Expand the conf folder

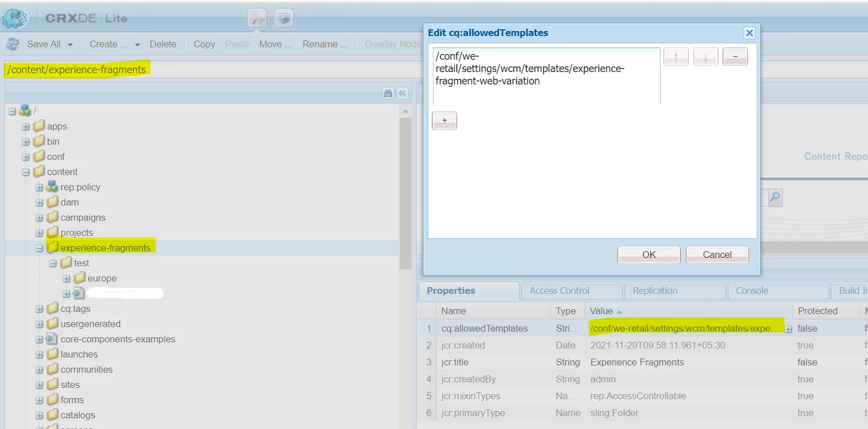26,157
